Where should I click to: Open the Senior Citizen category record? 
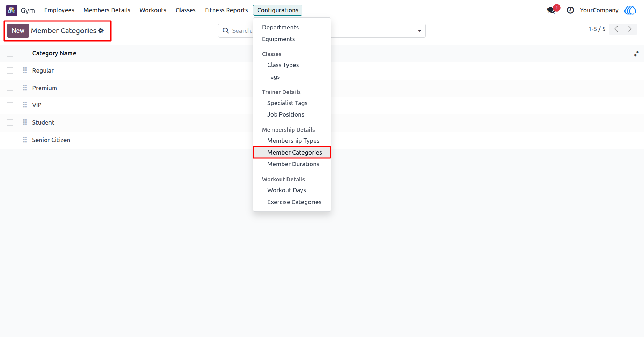pos(51,140)
